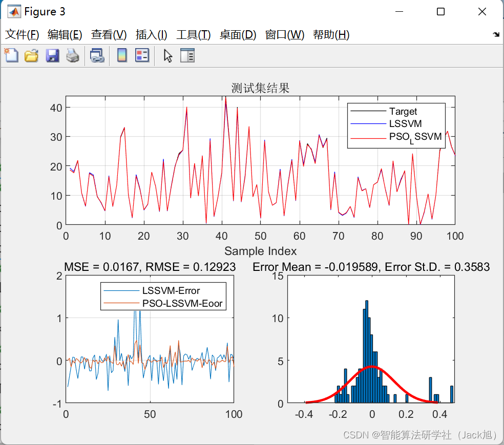Maximize the Figure 3 window

440,12
